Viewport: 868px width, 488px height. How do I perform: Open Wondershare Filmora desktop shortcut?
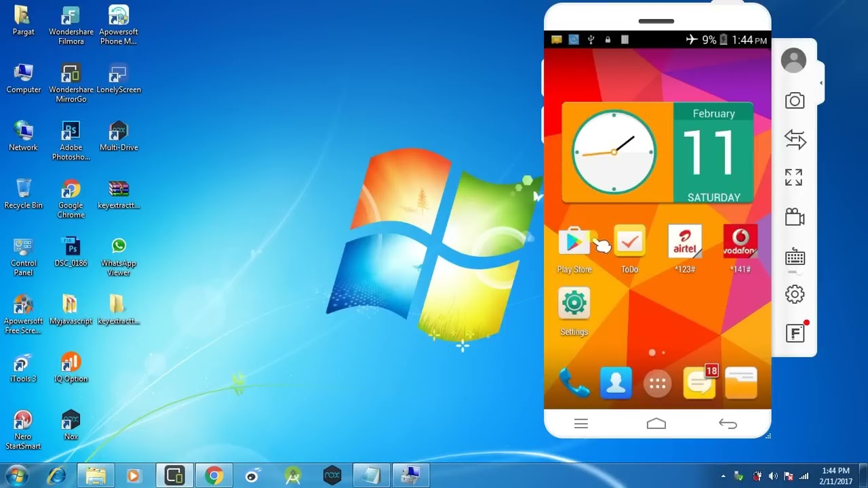click(71, 25)
